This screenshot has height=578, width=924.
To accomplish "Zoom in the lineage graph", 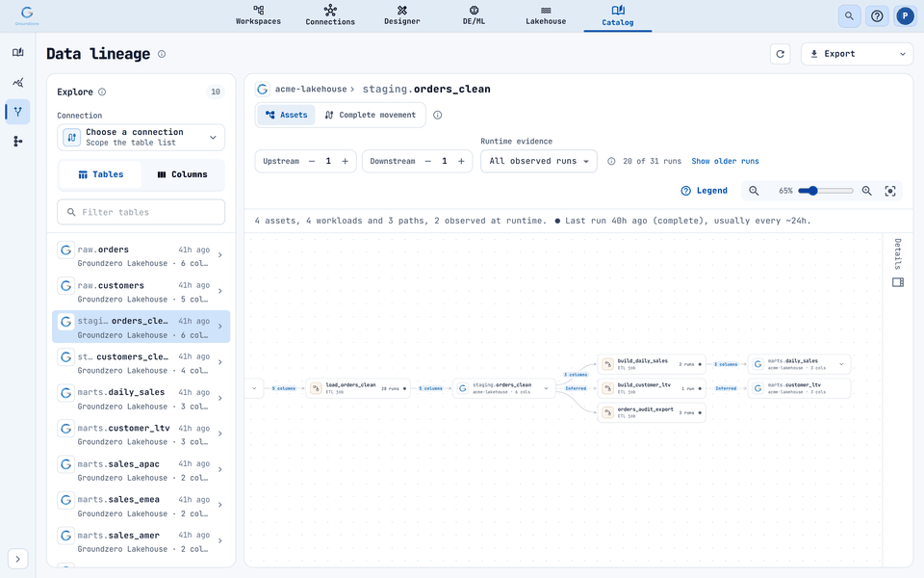I will (867, 191).
